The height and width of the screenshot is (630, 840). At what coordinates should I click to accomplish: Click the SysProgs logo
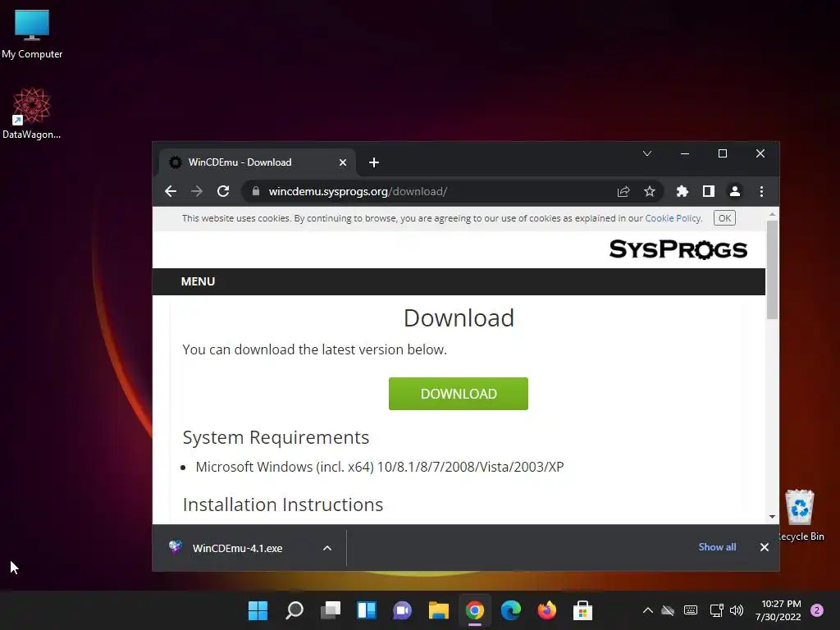[x=678, y=249]
